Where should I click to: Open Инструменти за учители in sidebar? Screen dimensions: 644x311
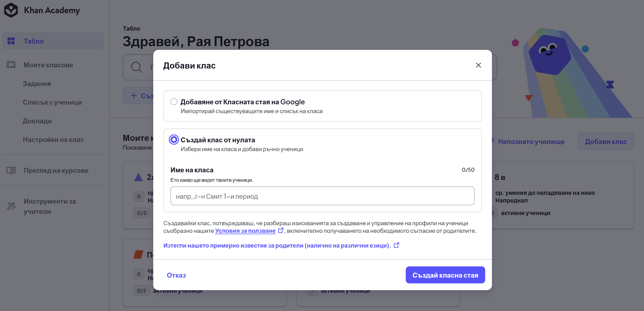point(50,206)
